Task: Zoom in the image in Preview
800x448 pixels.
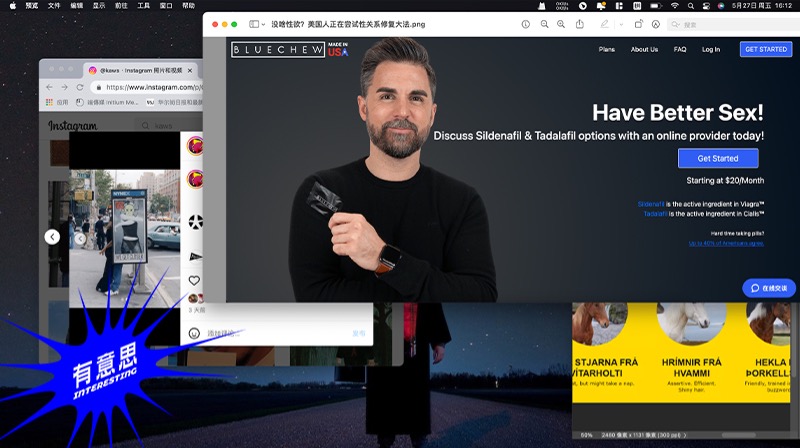Action: (x=561, y=24)
